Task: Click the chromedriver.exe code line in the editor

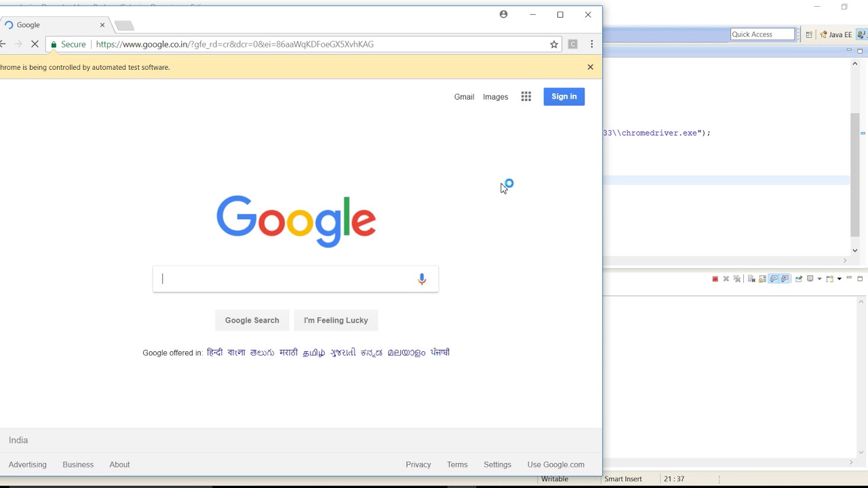Action: click(656, 133)
